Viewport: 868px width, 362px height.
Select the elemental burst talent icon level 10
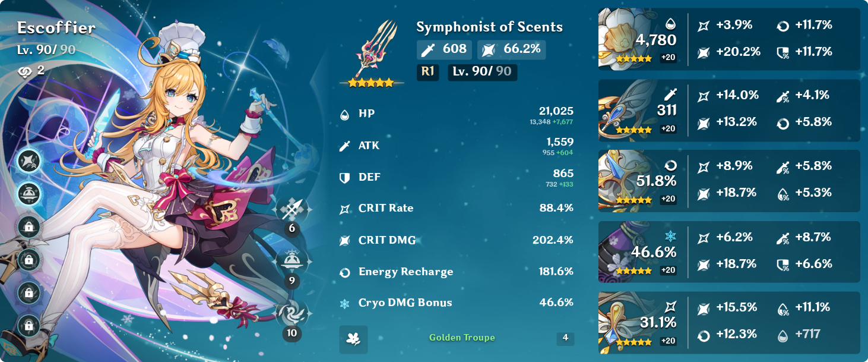tap(292, 314)
